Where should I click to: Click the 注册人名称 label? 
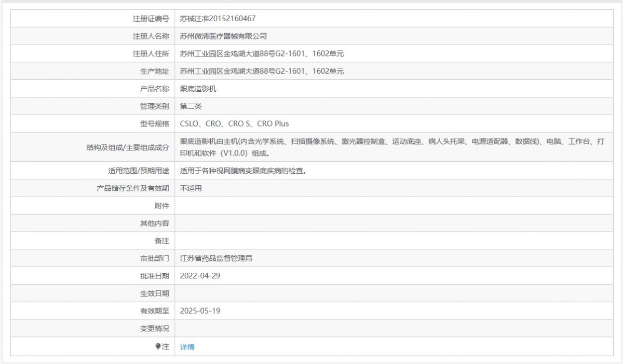[151, 36]
